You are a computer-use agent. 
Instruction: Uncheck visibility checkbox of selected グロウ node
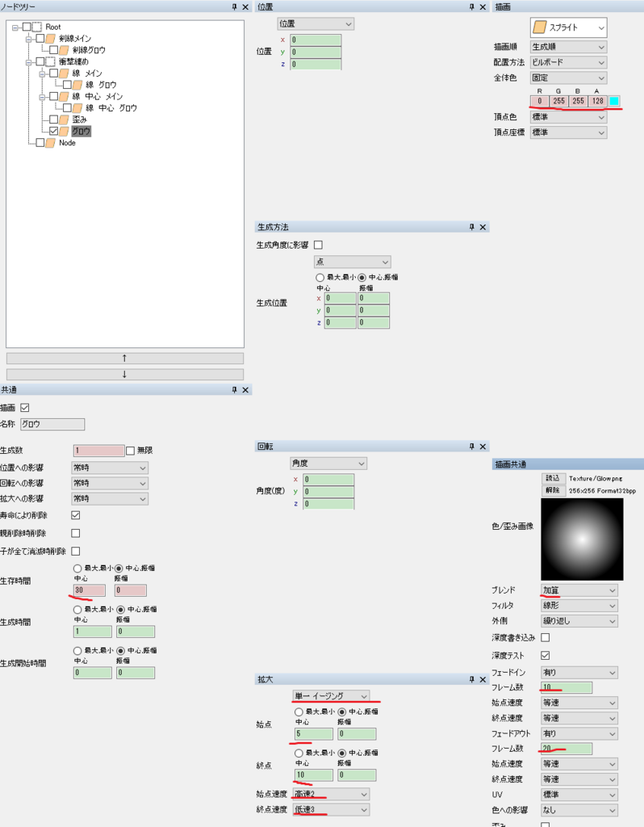pyautogui.click(x=54, y=132)
